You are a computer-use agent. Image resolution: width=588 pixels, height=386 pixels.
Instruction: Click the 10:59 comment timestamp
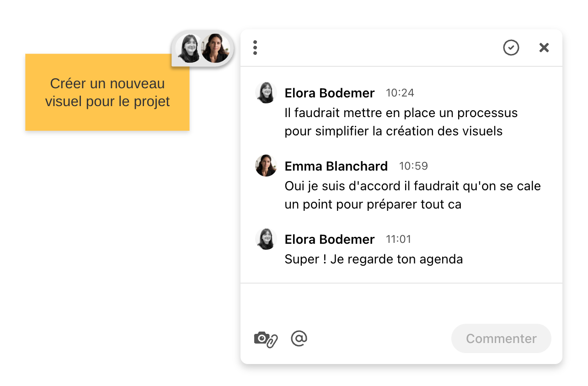coord(413,166)
